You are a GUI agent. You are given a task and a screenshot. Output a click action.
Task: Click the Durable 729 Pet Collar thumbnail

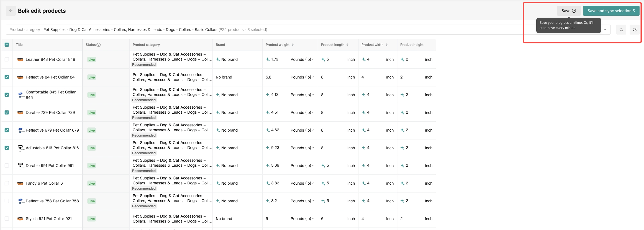coord(20,113)
